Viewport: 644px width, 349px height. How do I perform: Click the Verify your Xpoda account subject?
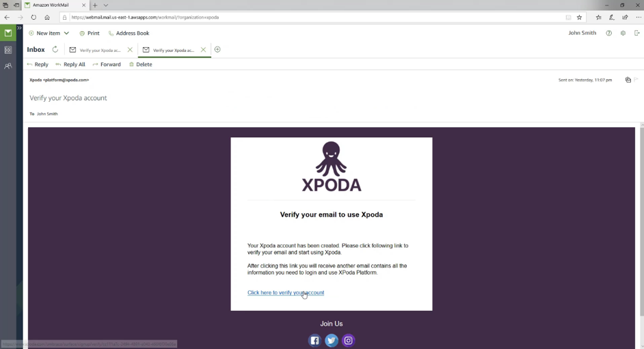(x=68, y=98)
